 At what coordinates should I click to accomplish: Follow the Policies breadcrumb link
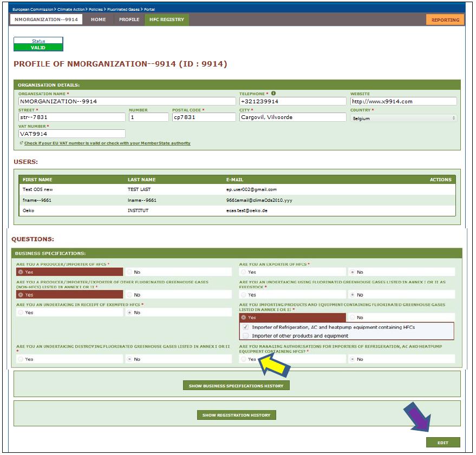tap(96, 9)
